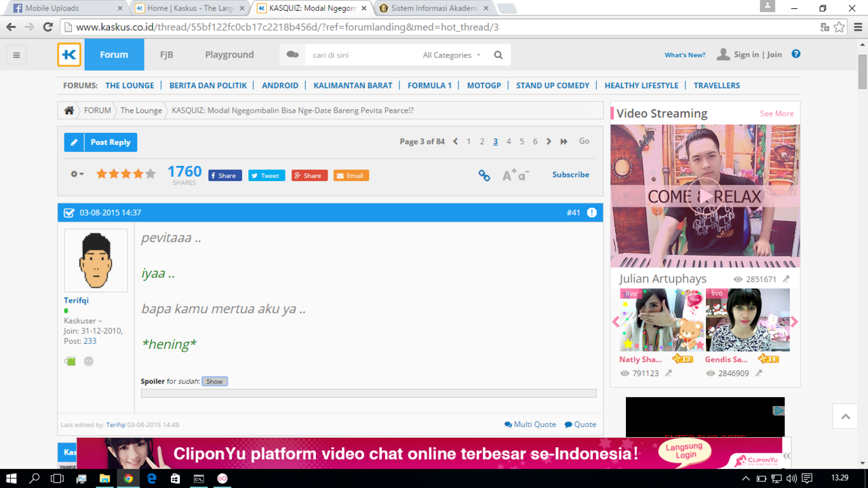Adjust font size A+/a- icon
The height and width of the screenshot is (488, 868).
pos(515,175)
